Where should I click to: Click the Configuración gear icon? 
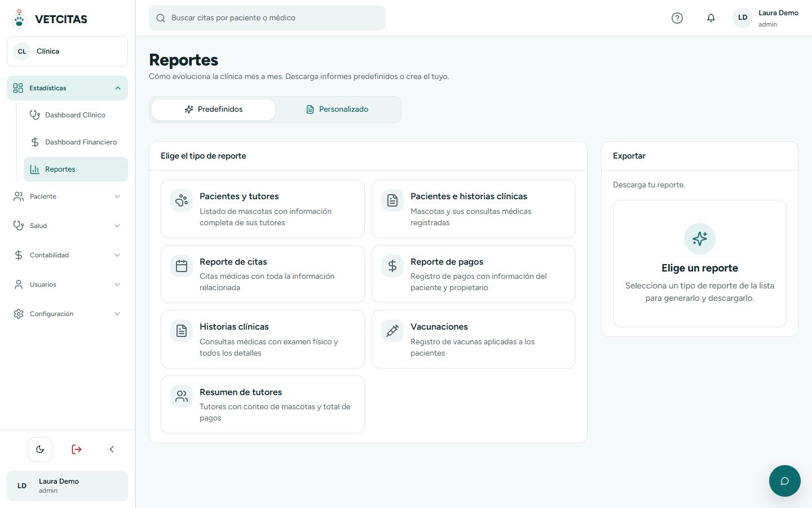pos(19,314)
